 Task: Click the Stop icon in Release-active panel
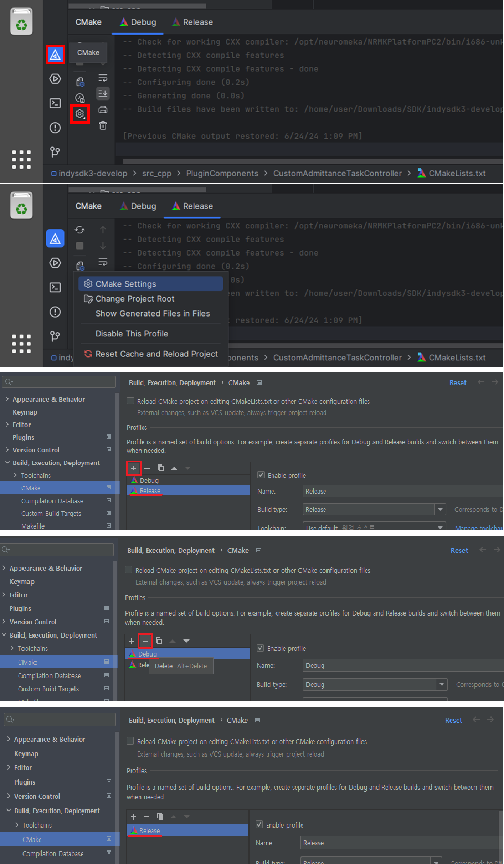(x=79, y=246)
